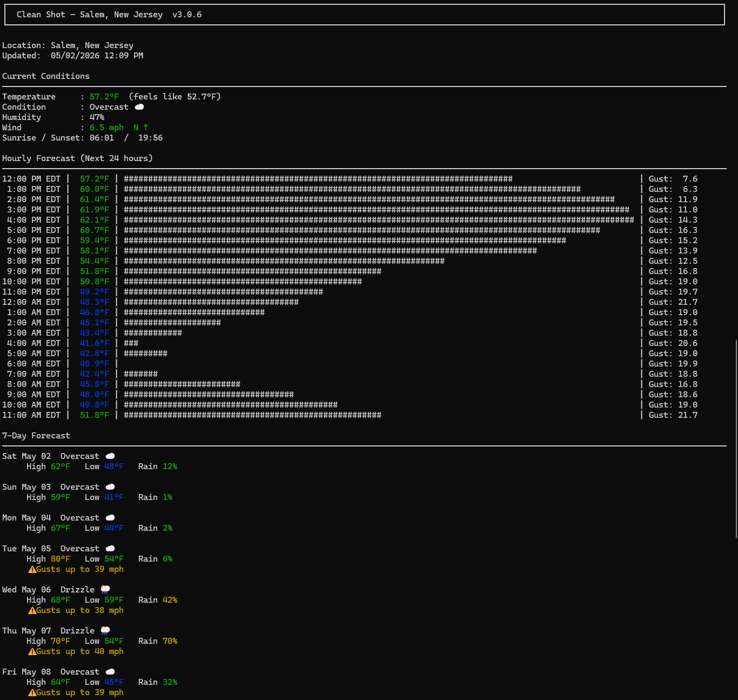Image resolution: width=738 pixels, height=700 pixels.
Task: Click the 51.8°F temperature at 11:00 AM
Action: (95, 415)
